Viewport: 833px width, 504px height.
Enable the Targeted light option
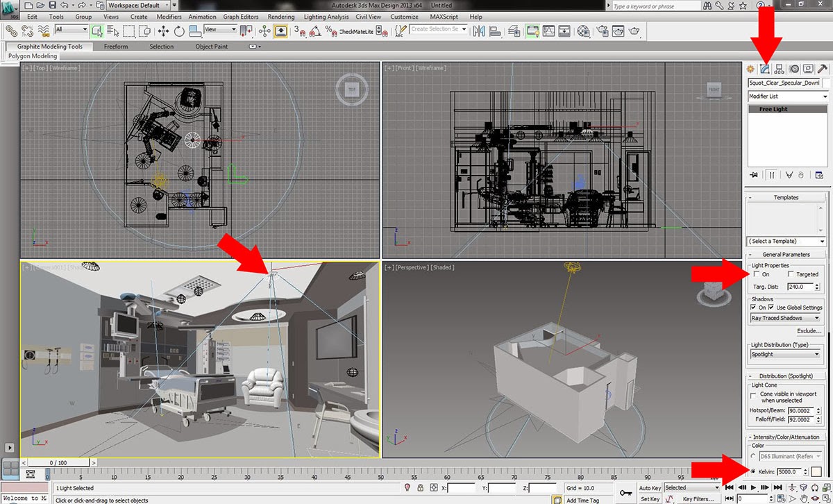click(791, 274)
